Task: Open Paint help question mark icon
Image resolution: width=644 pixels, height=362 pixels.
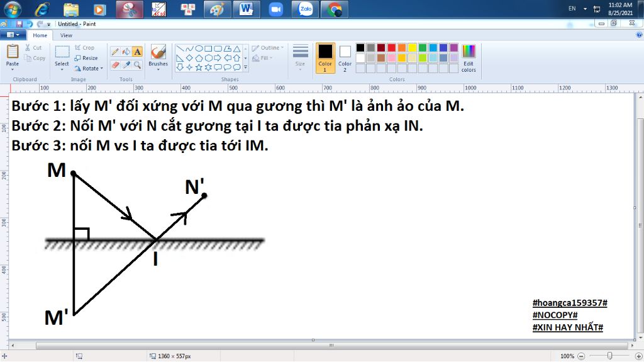Action: point(639,35)
